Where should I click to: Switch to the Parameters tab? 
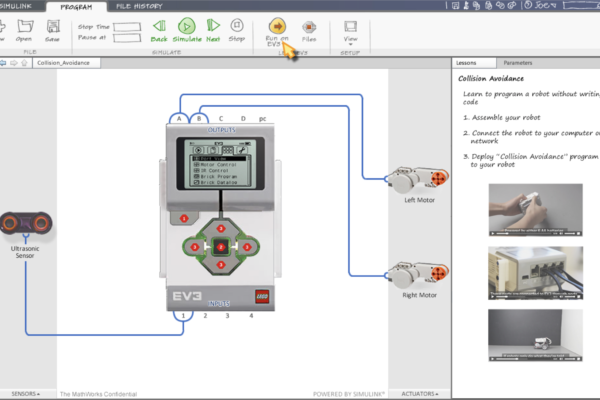coord(517,62)
